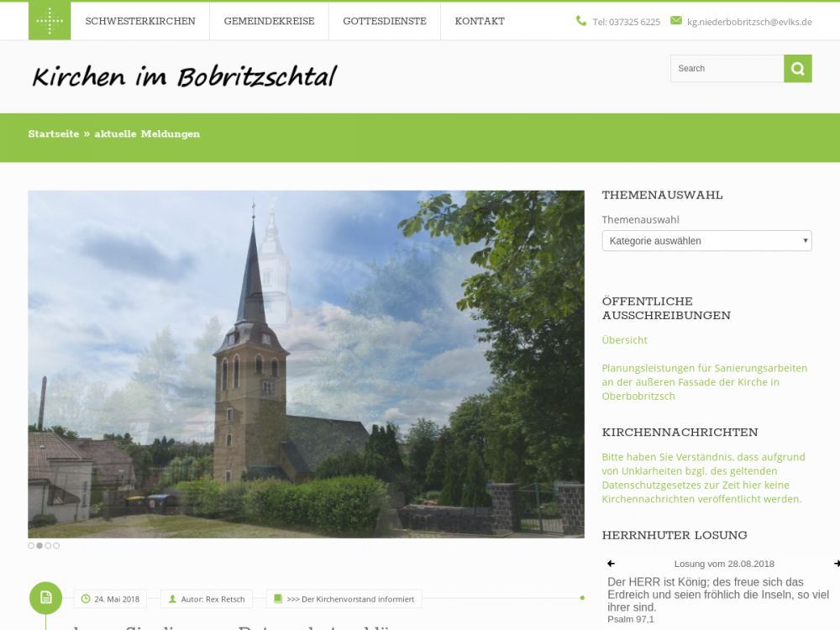
Task: Select the first slider pagination dot
Action: [31, 546]
